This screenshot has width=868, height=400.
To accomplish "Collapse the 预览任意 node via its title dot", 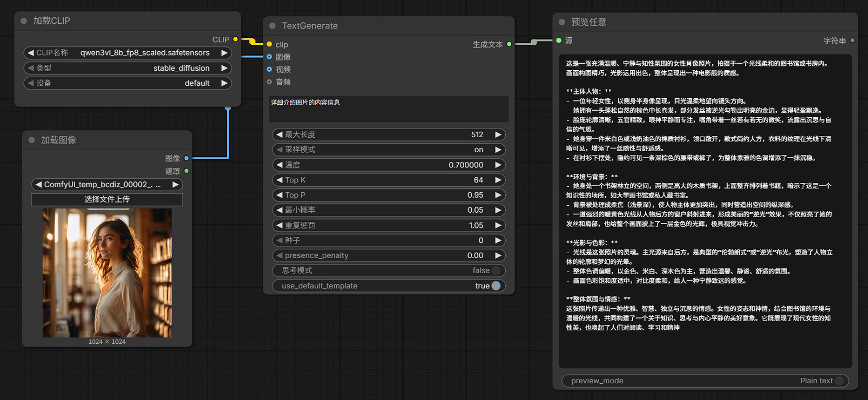I will pos(562,22).
